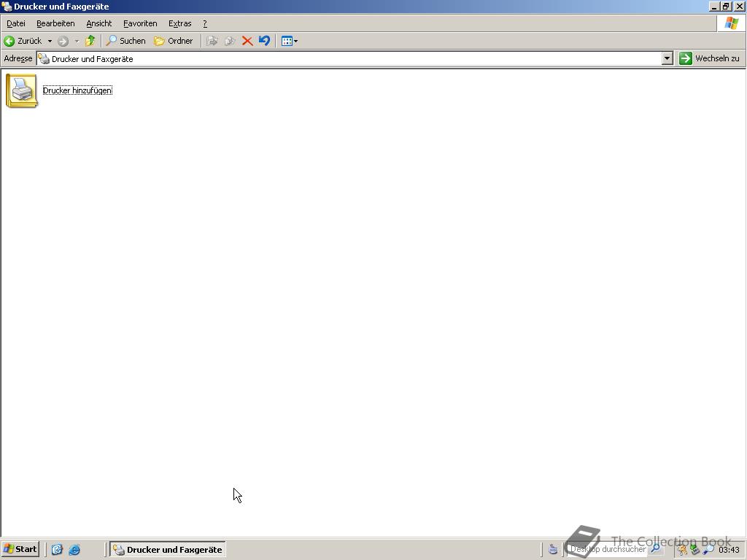Close the Drucker und Faxgeräte window

[x=739, y=7]
